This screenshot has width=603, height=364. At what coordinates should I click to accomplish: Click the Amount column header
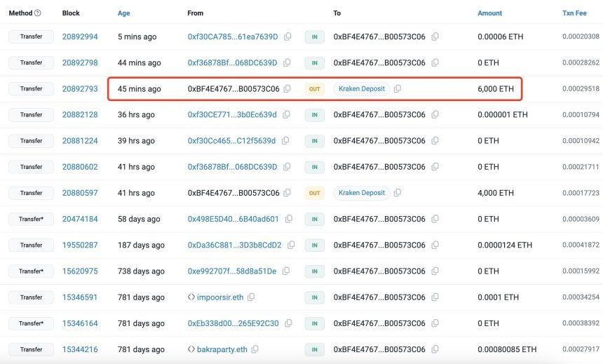point(489,13)
